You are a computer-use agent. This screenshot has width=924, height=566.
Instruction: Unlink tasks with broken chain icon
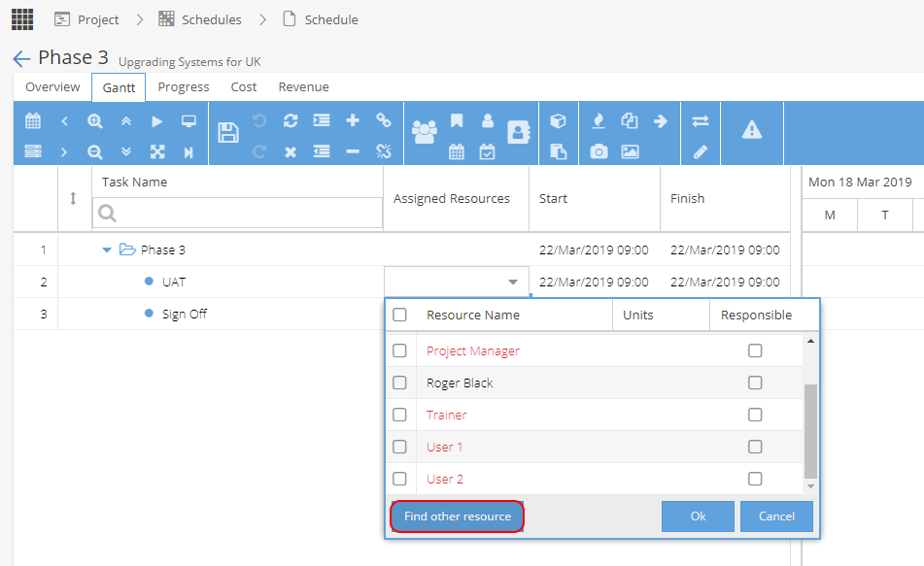[x=384, y=151]
